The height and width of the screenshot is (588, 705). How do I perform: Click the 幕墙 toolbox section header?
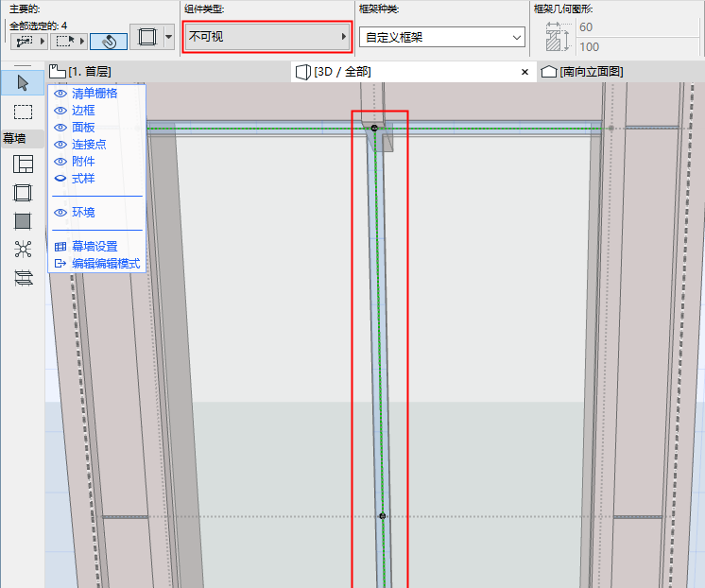[x=23, y=138]
